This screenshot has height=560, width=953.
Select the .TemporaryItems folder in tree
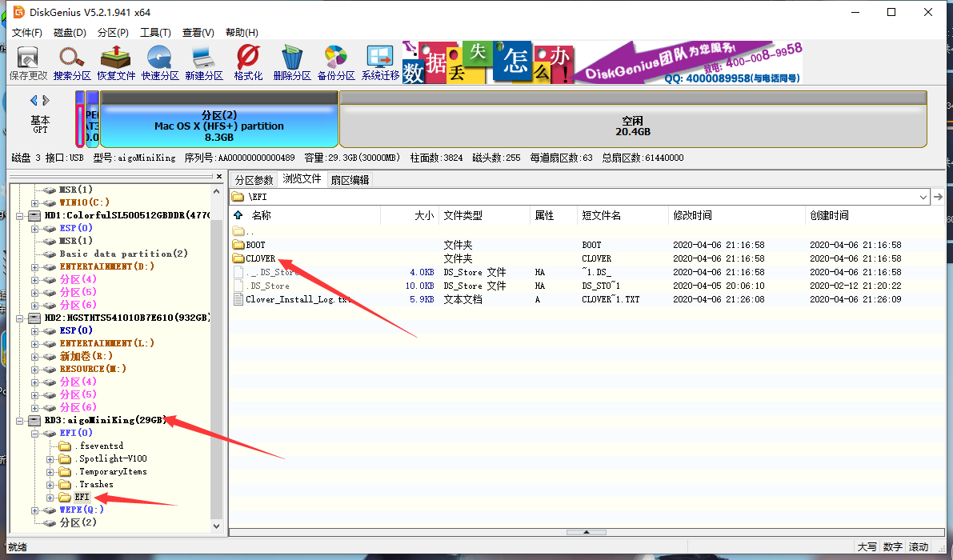113,472
